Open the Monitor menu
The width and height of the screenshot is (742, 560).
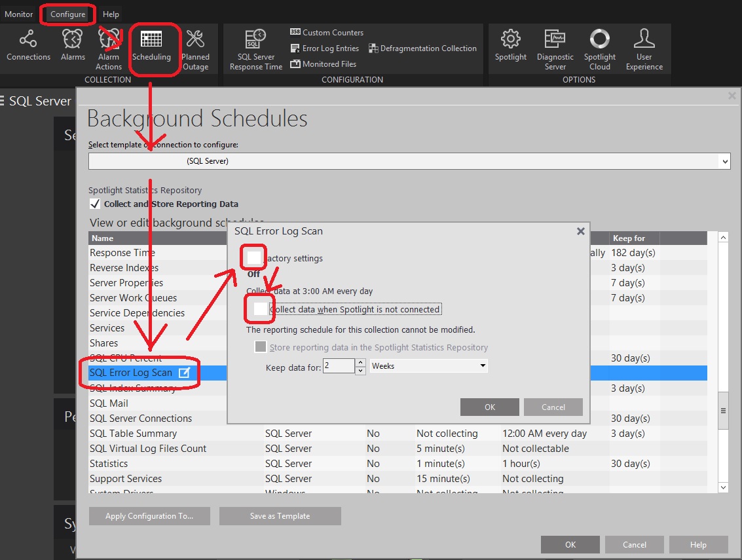(x=19, y=14)
